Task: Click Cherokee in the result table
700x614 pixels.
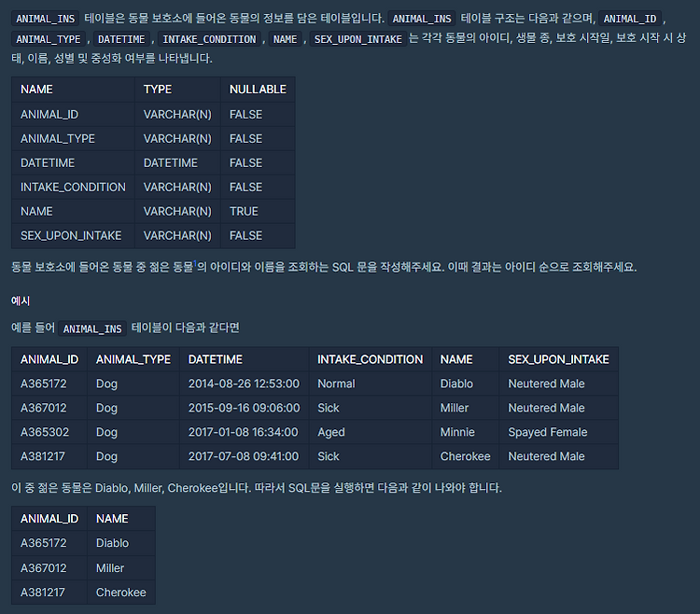Action: point(121,593)
